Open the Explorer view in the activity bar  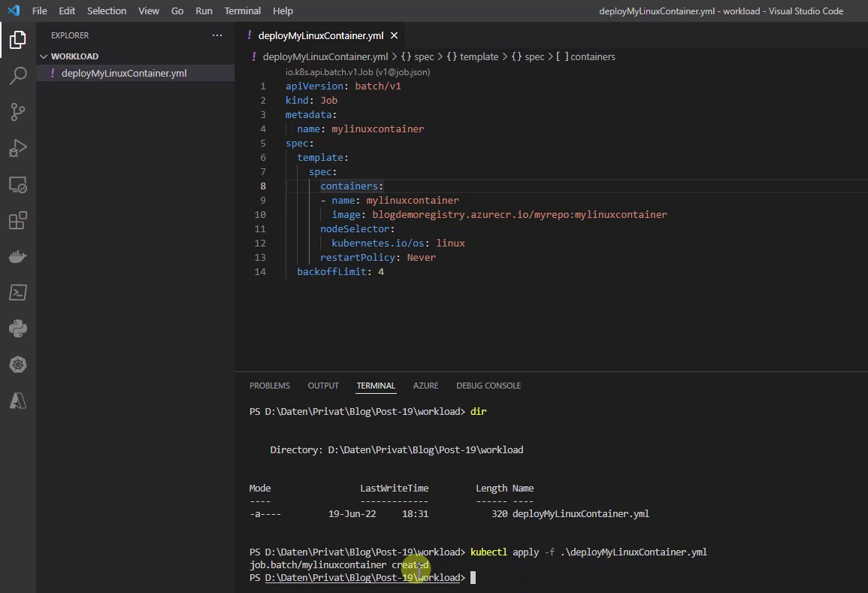point(18,41)
